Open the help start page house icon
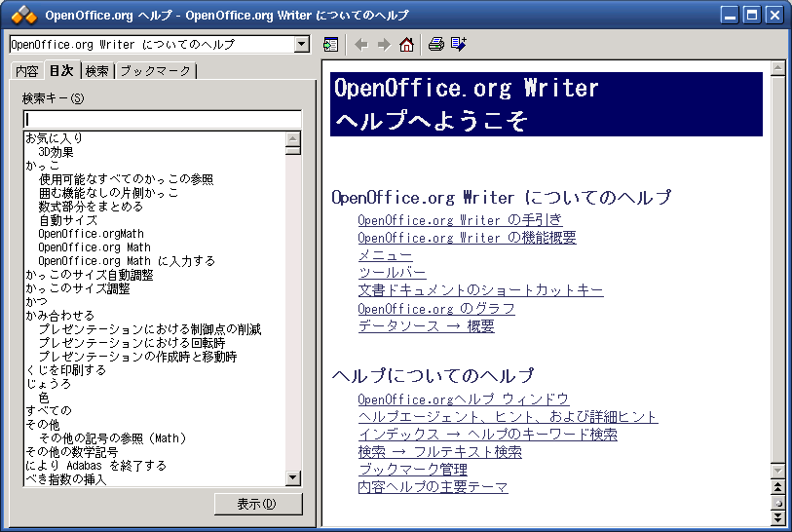The width and height of the screenshot is (792, 532). (x=406, y=45)
